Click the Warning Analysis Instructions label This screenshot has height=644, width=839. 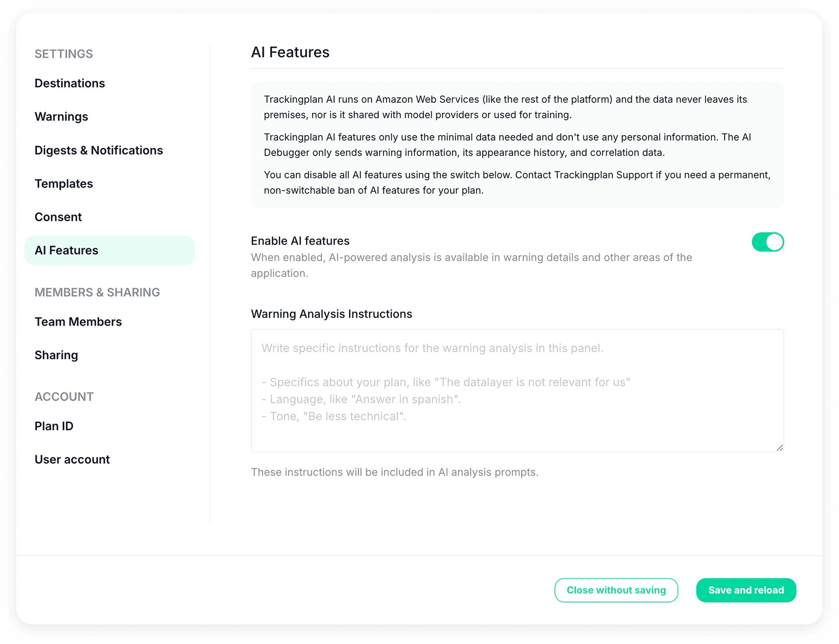[331, 314]
